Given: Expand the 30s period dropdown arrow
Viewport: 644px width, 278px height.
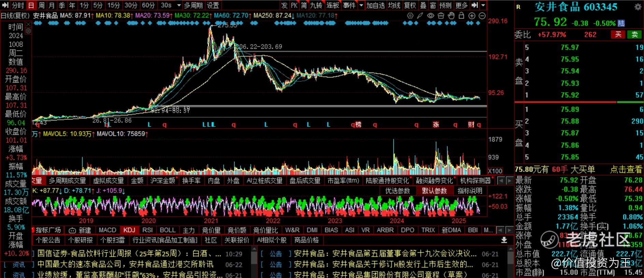Looking at the screenshot, I should (x=179, y=5).
